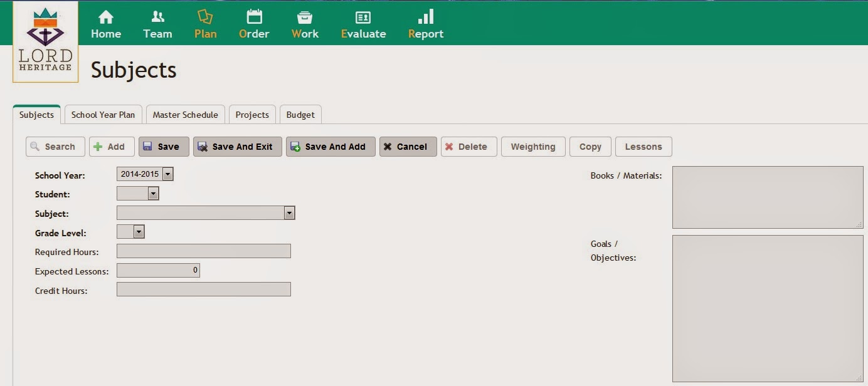This screenshot has height=386, width=868.
Task: Click inside the Books / Materials text area
Action: point(768,197)
